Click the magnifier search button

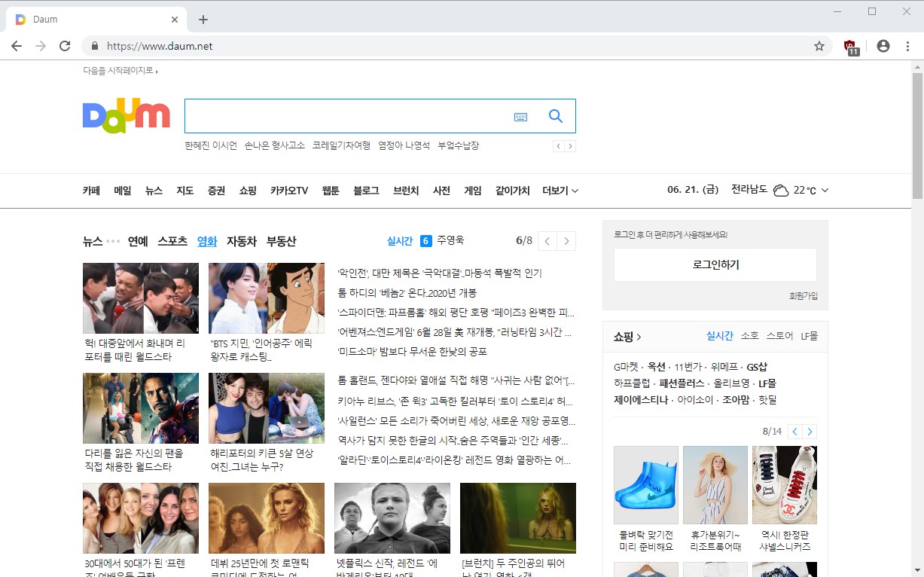(x=556, y=116)
